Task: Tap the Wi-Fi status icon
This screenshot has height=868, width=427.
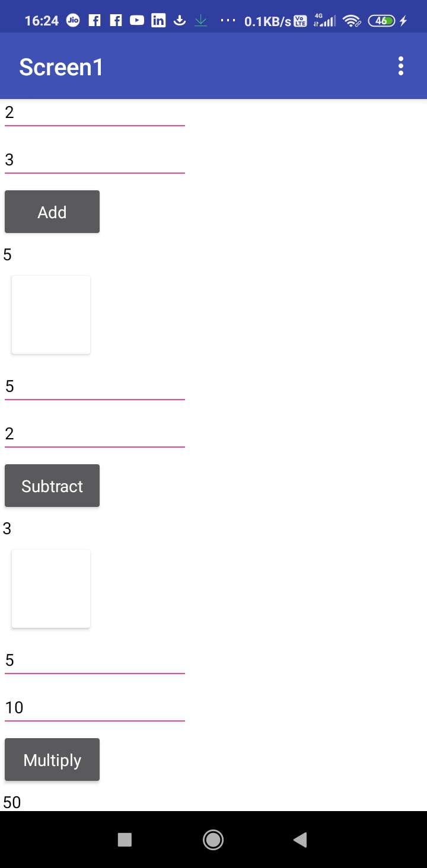Action: click(352, 21)
